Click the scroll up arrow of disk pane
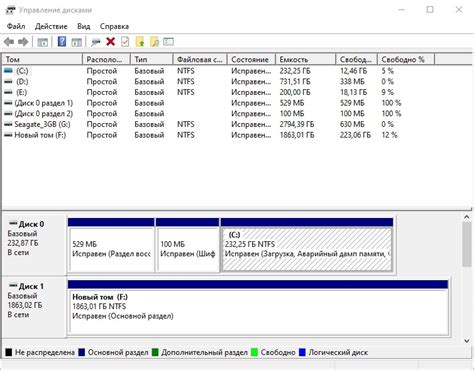 (x=467, y=217)
